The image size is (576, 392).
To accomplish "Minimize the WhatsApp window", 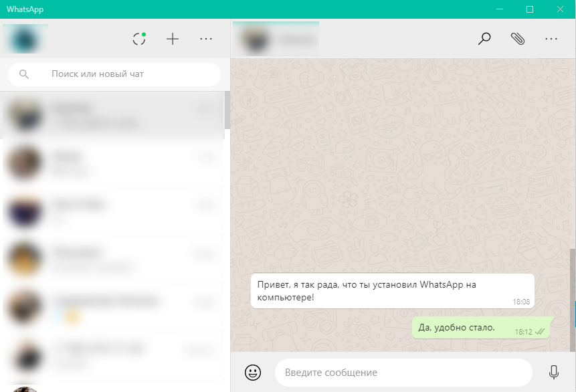I will pos(500,9).
